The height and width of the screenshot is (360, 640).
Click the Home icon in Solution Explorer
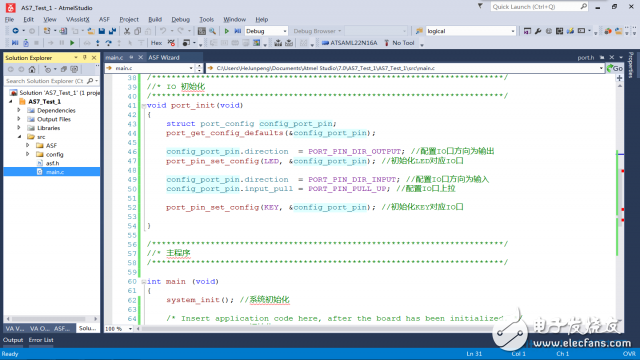coord(32,69)
